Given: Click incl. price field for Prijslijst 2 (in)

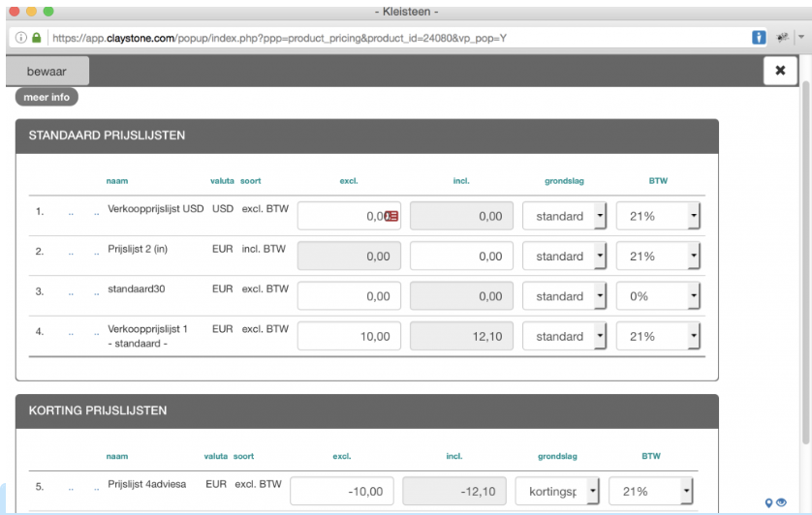Looking at the screenshot, I should pos(461,257).
